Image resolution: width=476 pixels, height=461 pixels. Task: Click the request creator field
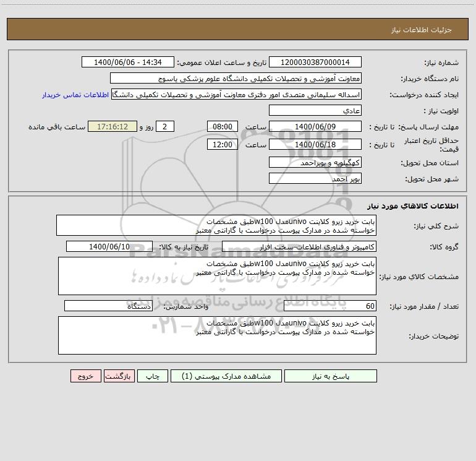coord(237,94)
